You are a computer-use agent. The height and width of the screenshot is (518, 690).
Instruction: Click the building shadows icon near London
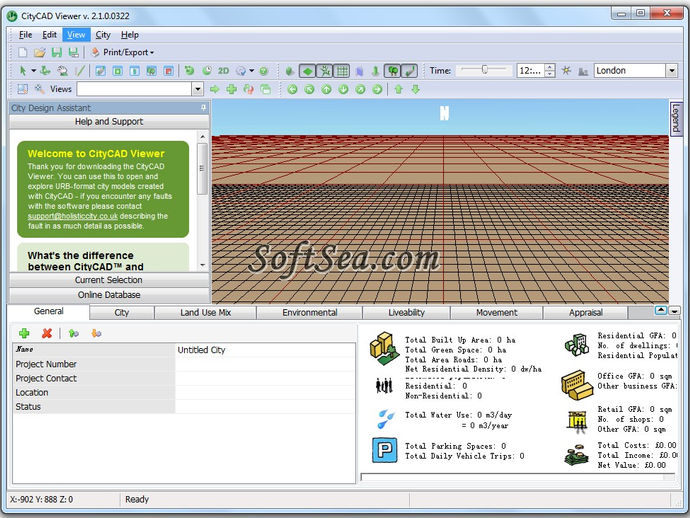click(583, 71)
